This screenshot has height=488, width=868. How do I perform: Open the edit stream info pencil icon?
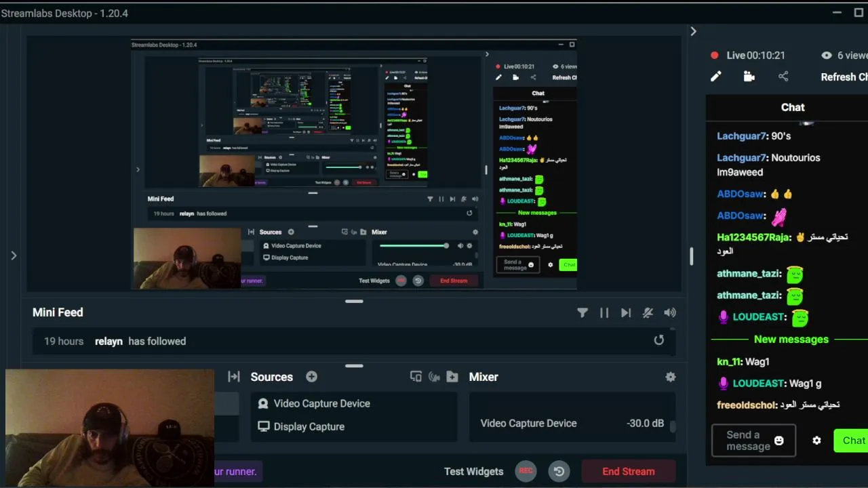click(x=715, y=77)
